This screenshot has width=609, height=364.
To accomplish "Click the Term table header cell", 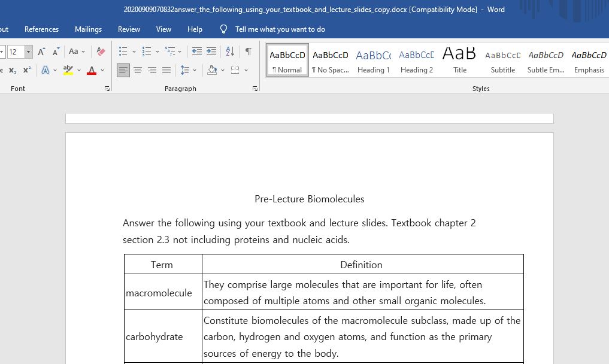I will [163, 265].
